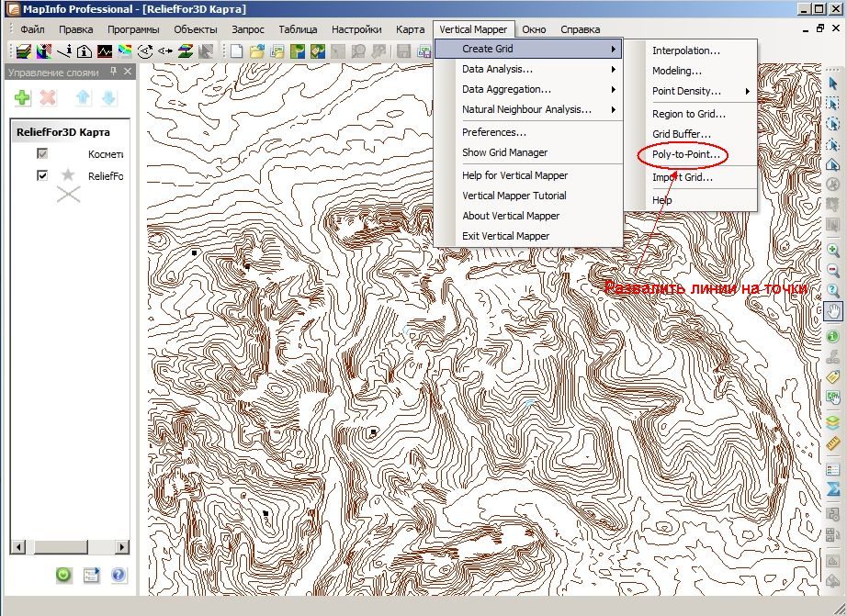Open the cross-section graph tool icon
Image resolution: width=847 pixels, height=616 pixels.
104,51
